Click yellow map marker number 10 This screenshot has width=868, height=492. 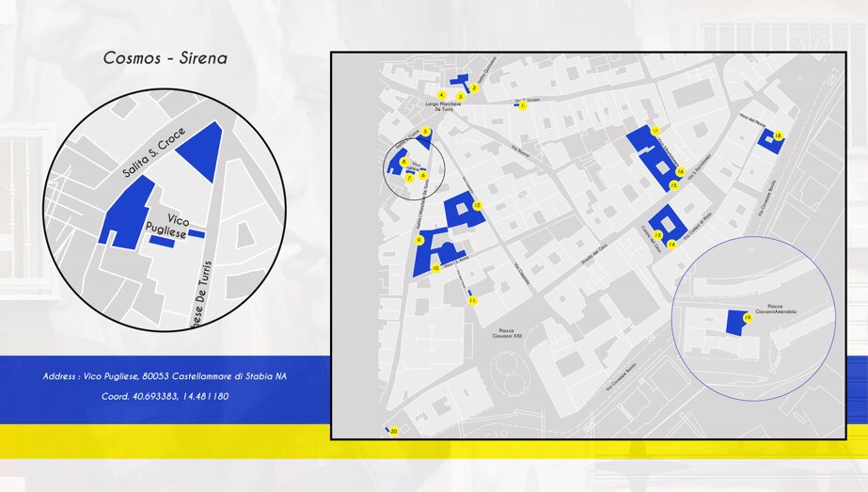pyautogui.click(x=435, y=268)
